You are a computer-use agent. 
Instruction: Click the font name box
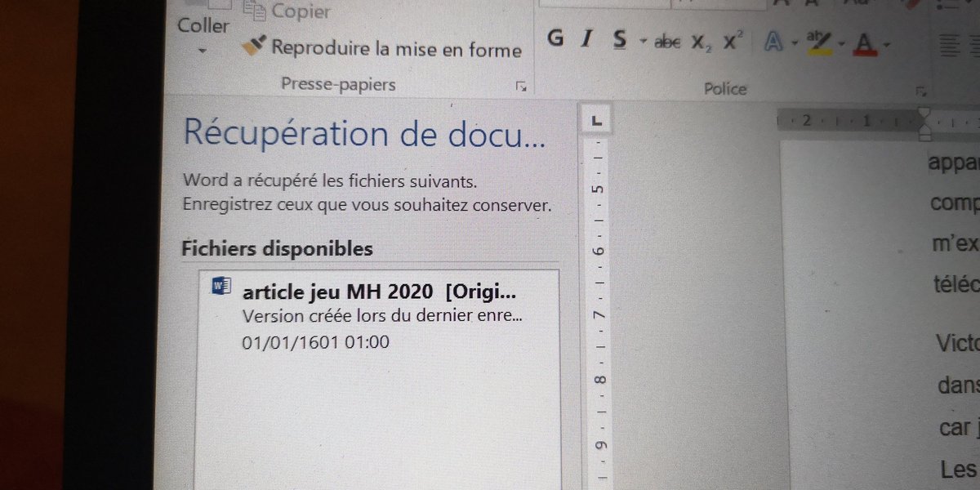(603, 4)
